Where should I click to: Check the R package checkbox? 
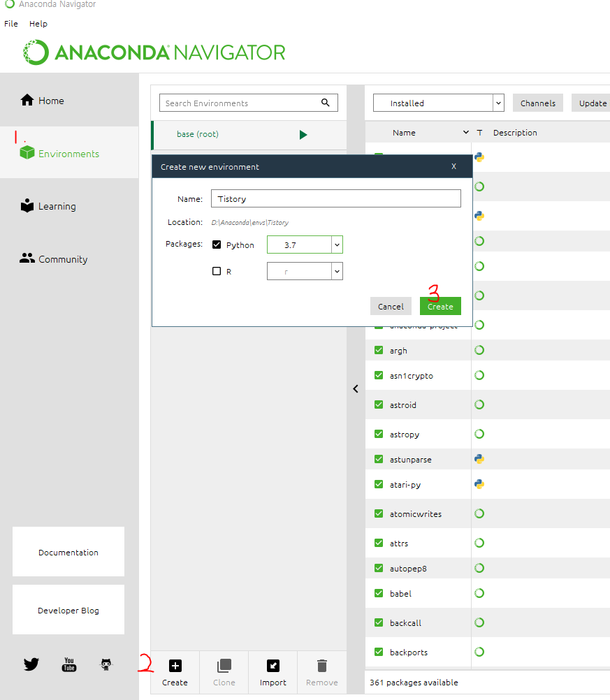coord(217,271)
